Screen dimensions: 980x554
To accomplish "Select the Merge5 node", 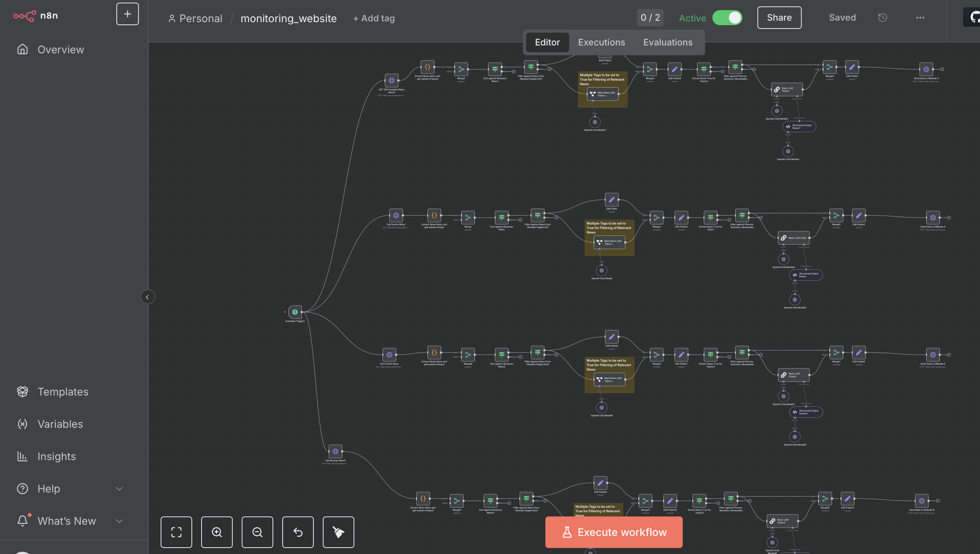I will coord(836,215).
